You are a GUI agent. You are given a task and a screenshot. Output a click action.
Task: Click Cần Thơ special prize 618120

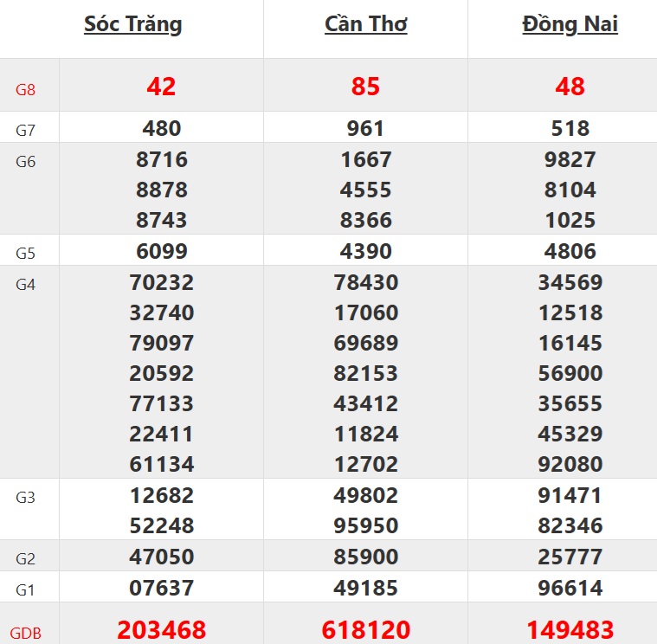click(x=366, y=630)
